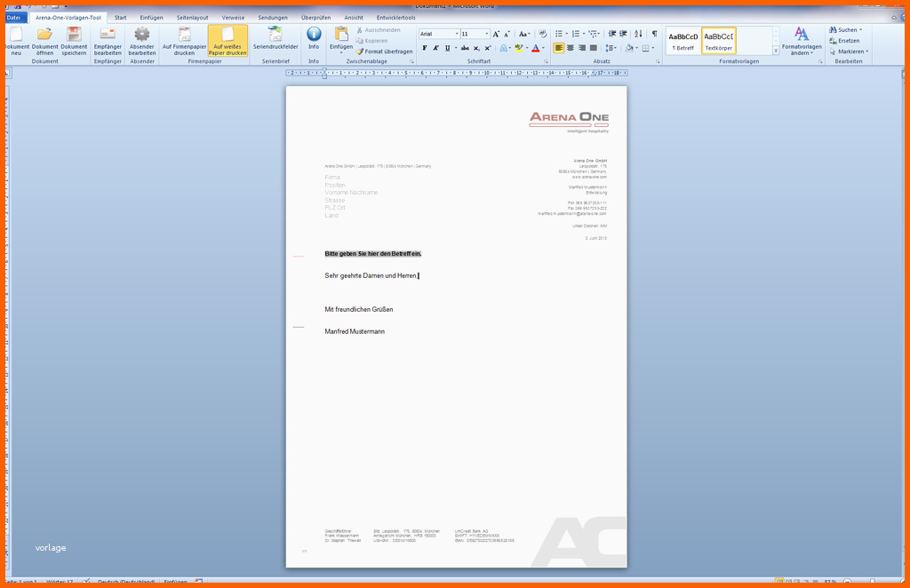Apply the Textkörper style
Image resolution: width=910 pixels, height=588 pixels.
[x=718, y=41]
